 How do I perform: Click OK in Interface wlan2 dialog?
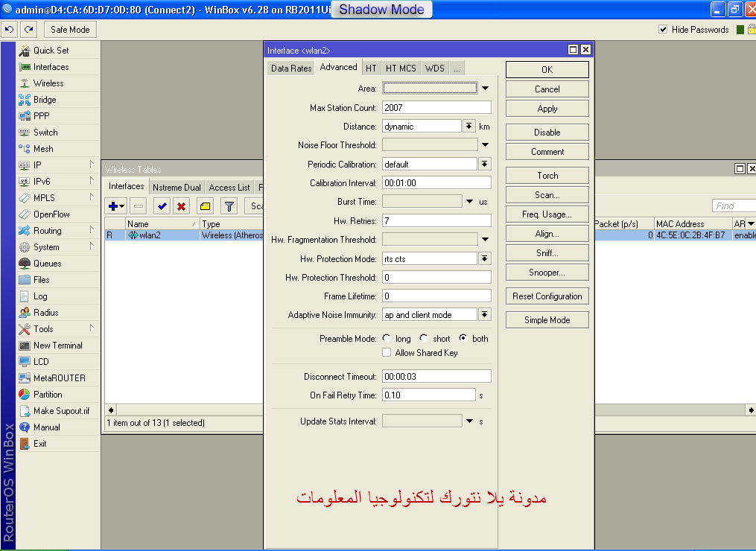[x=547, y=70]
